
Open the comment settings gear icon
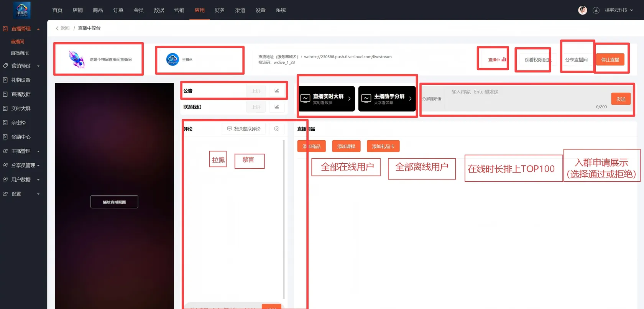click(277, 129)
